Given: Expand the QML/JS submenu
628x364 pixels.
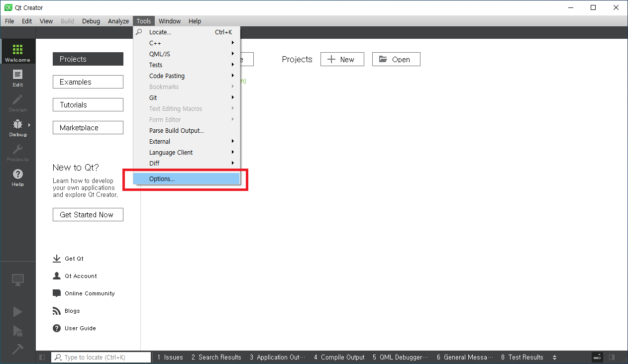Looking at the screenshot, I should click(x=187, y=54).
